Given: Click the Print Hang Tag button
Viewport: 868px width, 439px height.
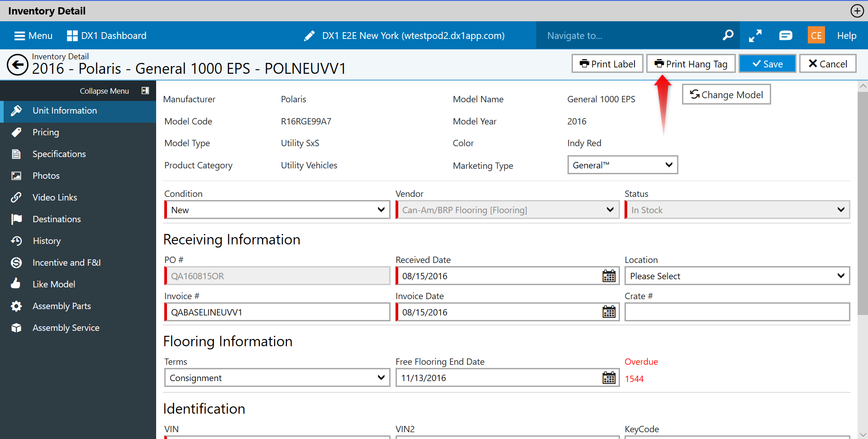Looking at the screenshot, I should (x=691, y=64).
